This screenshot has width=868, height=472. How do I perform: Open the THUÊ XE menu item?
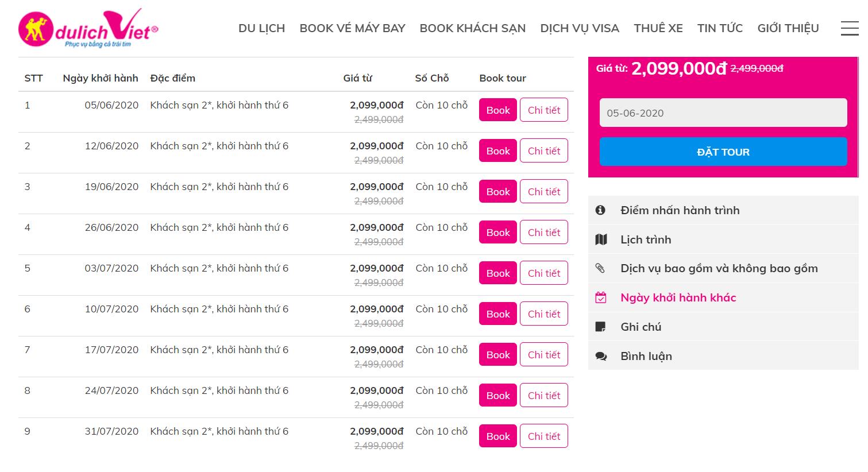tap(658, 28)
